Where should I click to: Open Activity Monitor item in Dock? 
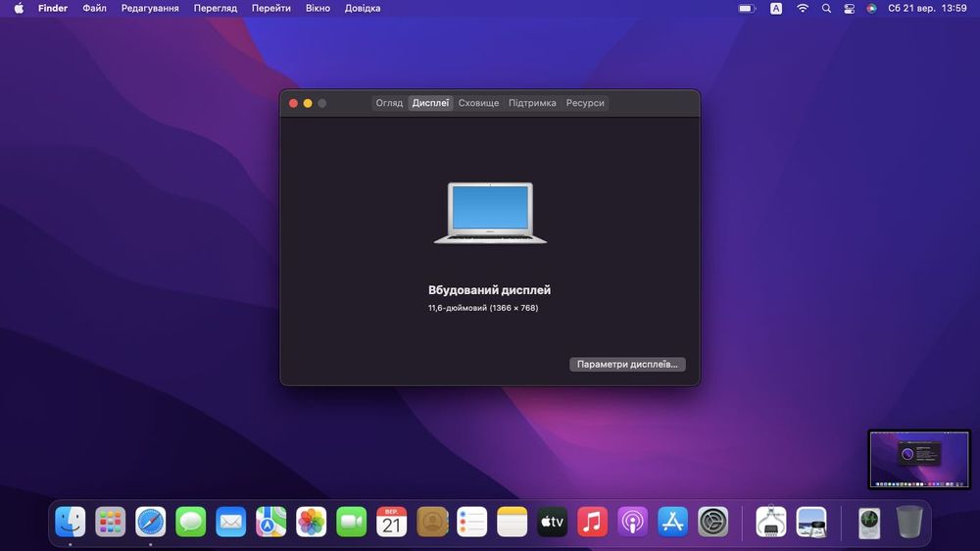868,522
